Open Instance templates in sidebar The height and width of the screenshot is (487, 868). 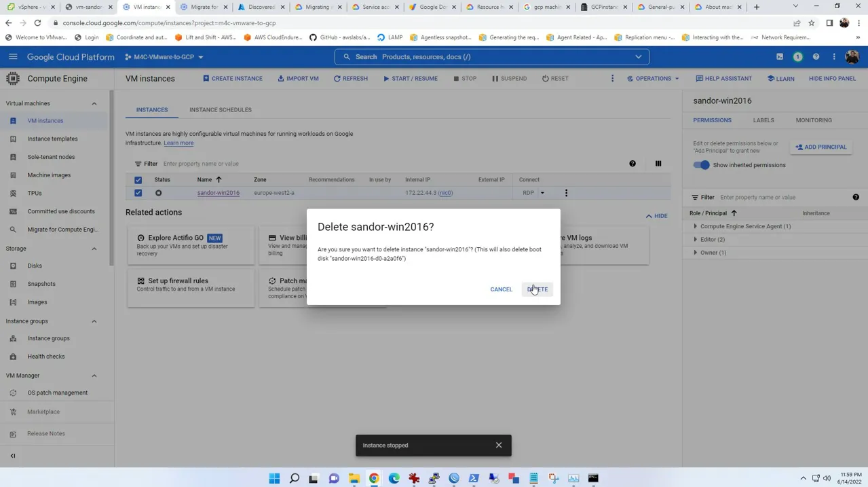point(52,139)
